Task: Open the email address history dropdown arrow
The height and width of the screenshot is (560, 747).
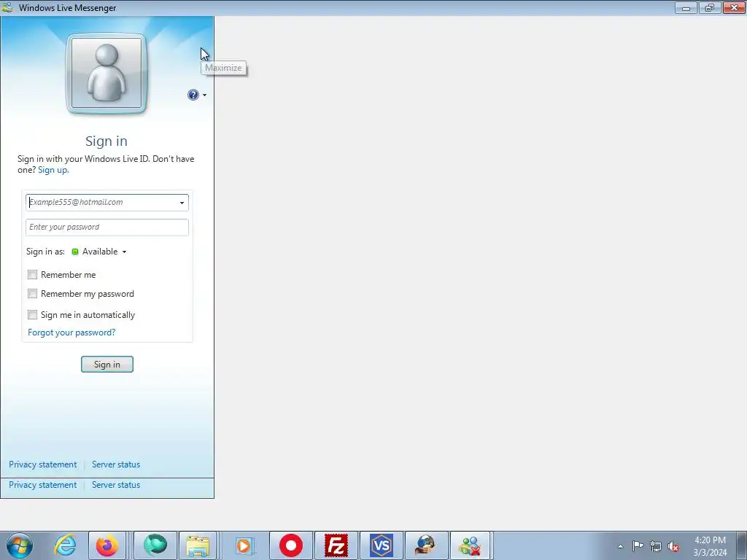Action: pos(182,203)
